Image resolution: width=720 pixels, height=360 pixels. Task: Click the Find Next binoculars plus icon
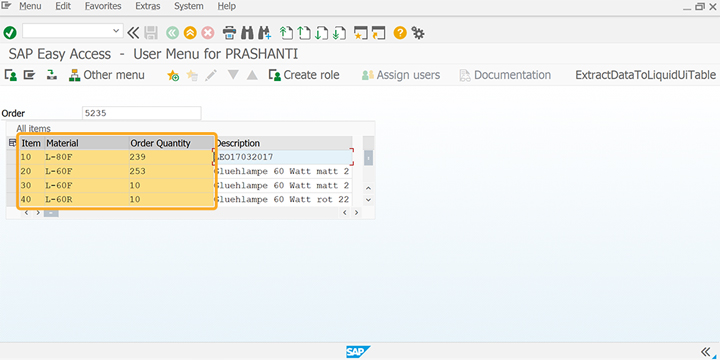pyautogui.click(x=264, y=33)
